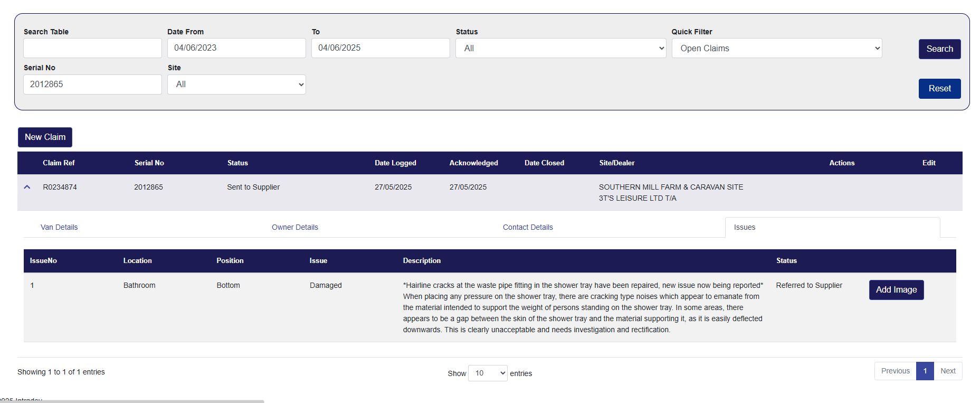Open the Quick Filter dropdown showing Open Claims

point(777,48)
